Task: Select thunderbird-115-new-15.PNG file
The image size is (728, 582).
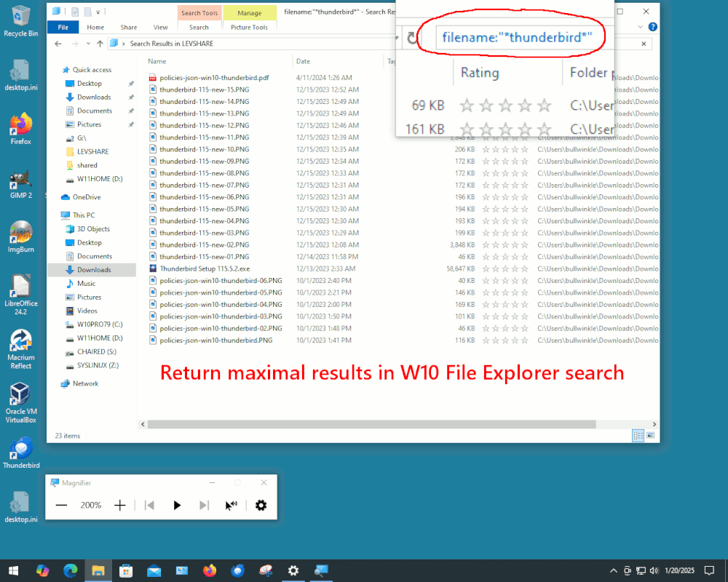Action: 205,89
